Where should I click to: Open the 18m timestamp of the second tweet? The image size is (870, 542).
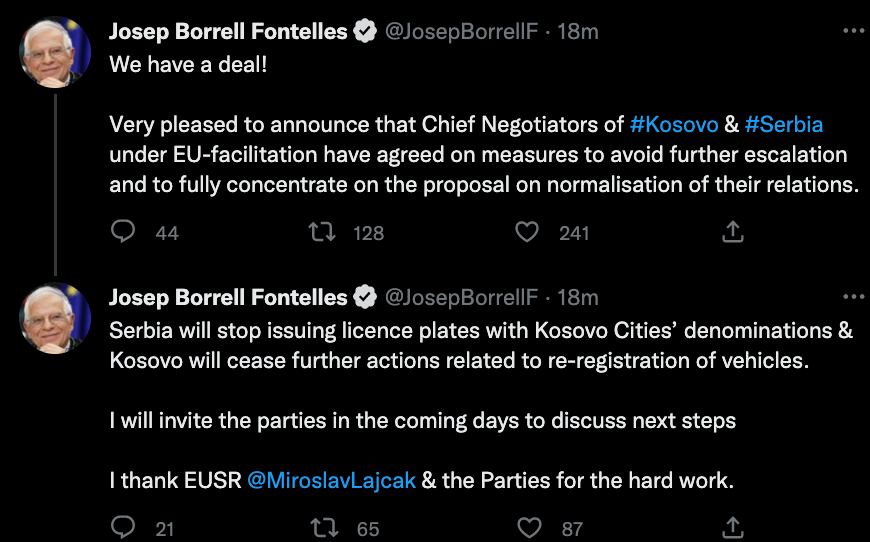tap(578, 297)
